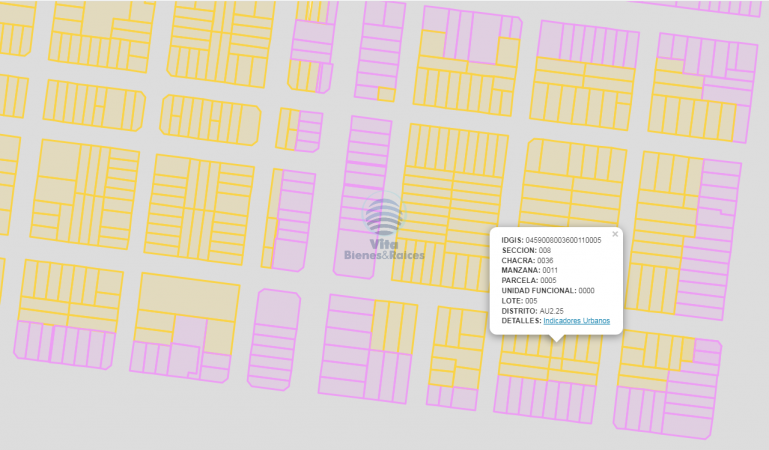Screen dimensions: 769x450
Task: Click the Bienes&Raices watermark text
Action: click(x=384, y=255)
